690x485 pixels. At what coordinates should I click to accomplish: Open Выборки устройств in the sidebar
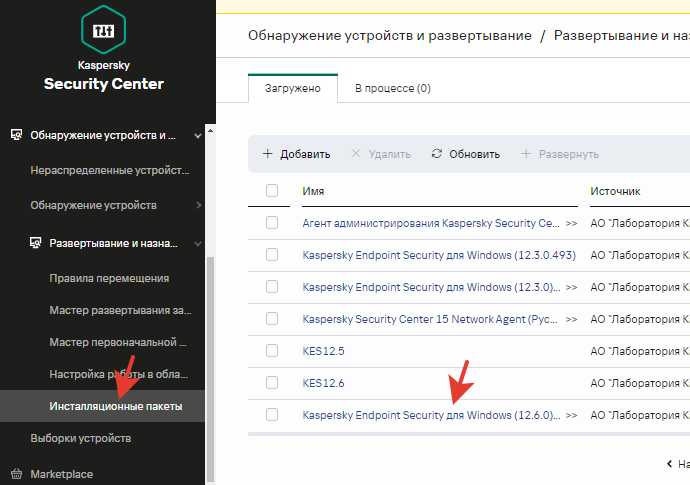81,438
